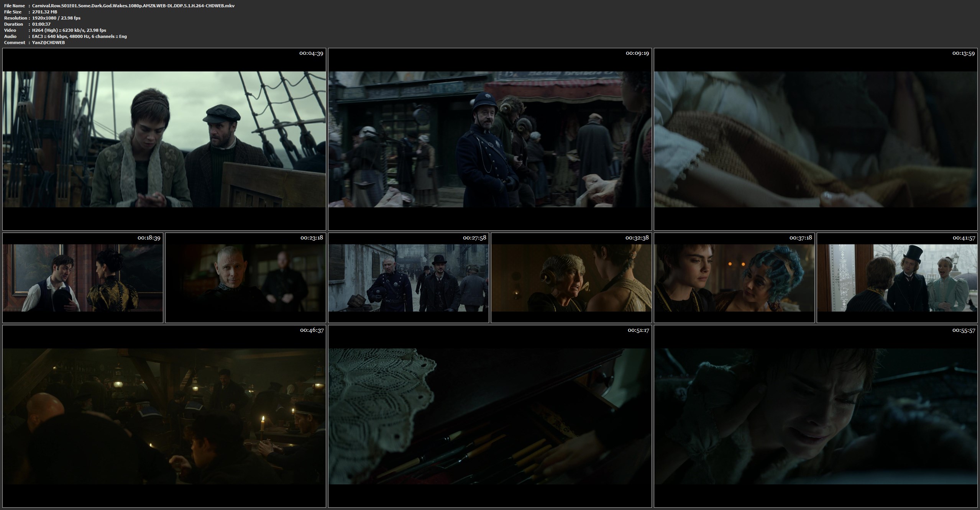The height and width of the screenshot is (510, 980).
Task: Open the thumbnail timestamped 00:13:59
Action: [816, 139]
